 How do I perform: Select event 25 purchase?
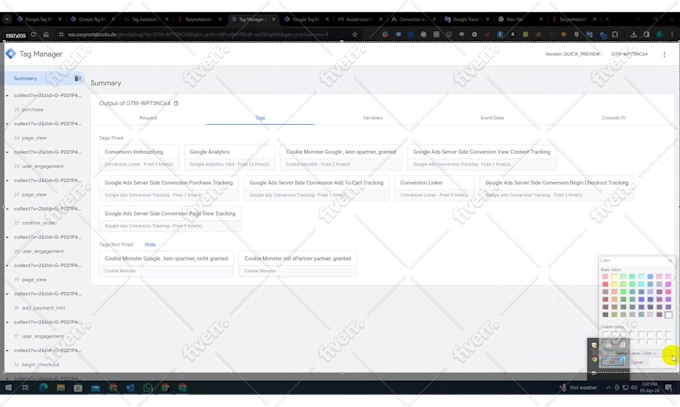point(29,109)
